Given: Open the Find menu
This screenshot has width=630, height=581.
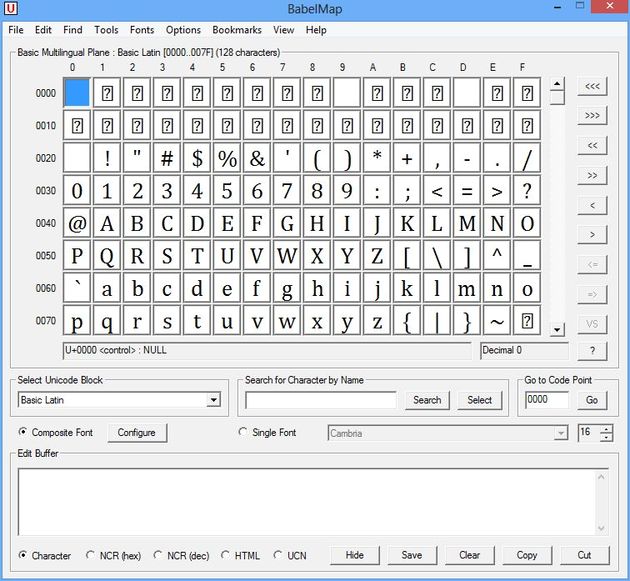Looking at the screenshot, I should [x=73, y=30].
